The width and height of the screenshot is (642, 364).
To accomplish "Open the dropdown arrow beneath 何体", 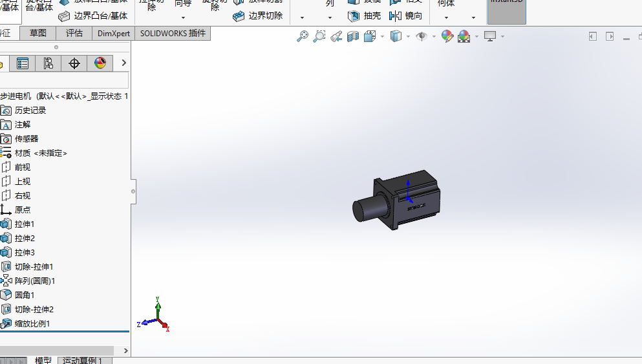I will [446, 17].
